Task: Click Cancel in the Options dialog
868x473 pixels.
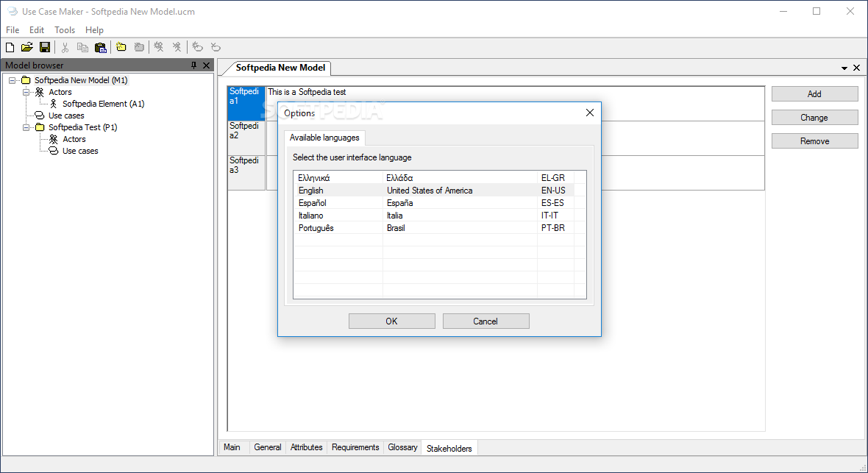Action: tap(485, 321)
